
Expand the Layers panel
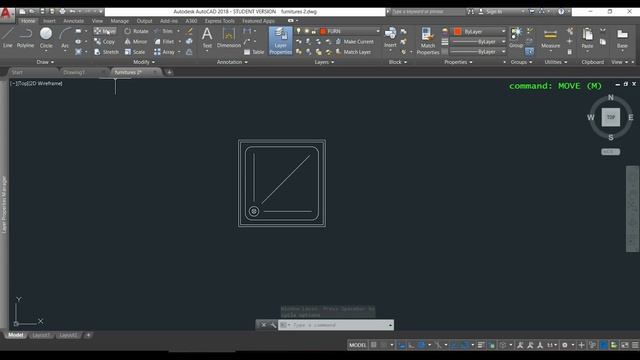pos(324,62)
